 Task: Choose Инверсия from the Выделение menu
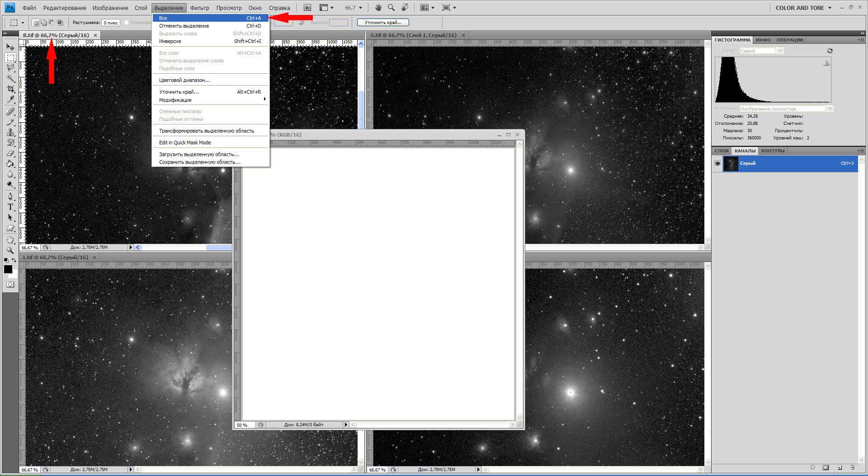tap(170, 41)
